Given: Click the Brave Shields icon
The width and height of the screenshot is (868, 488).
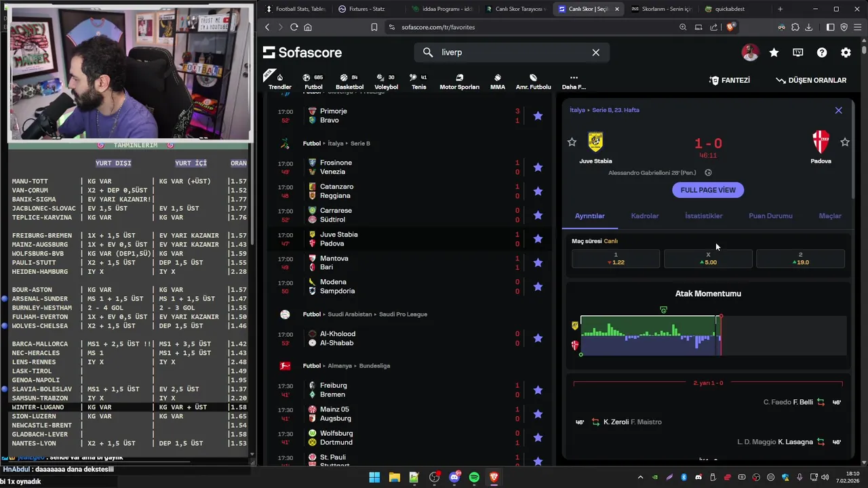Looking at the screenshot, I should pyautogui.click(x=730, y=27).
